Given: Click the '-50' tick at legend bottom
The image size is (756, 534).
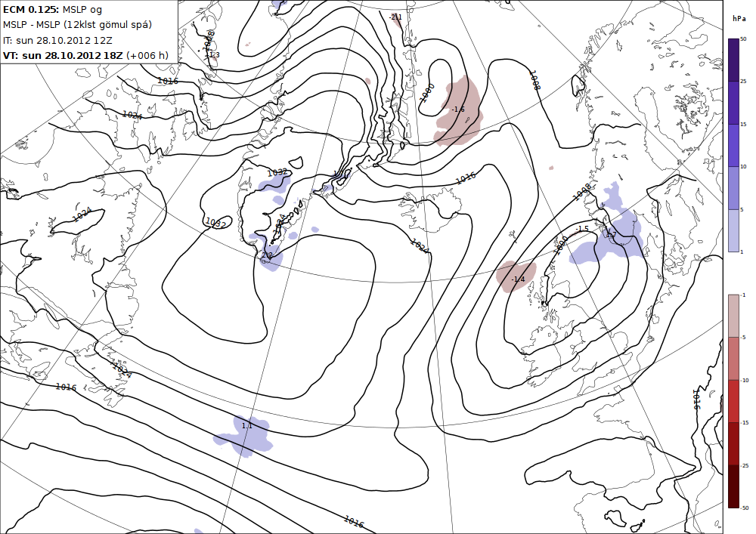Looking at the screenshot, I should pos(745,508).
